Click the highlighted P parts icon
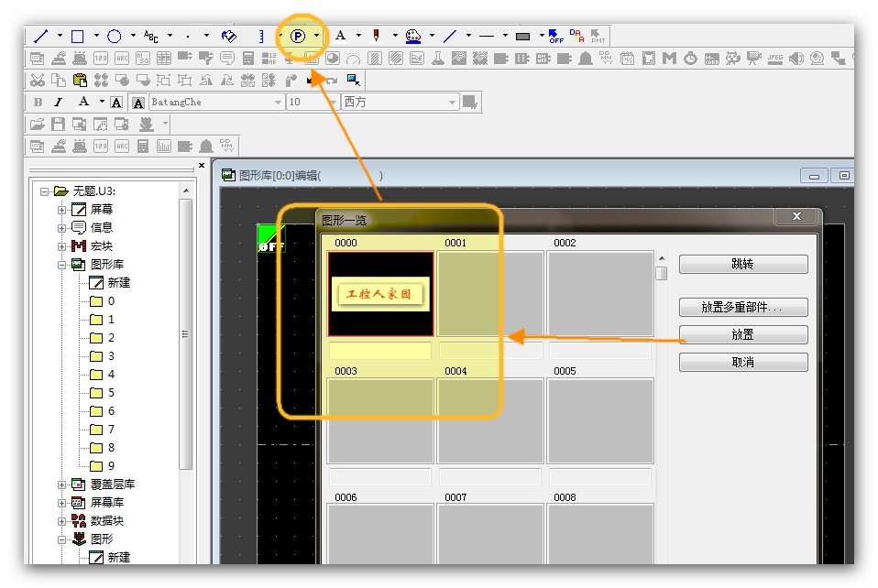The height and width of the screenshot is (588, 878). coord(299,36)
